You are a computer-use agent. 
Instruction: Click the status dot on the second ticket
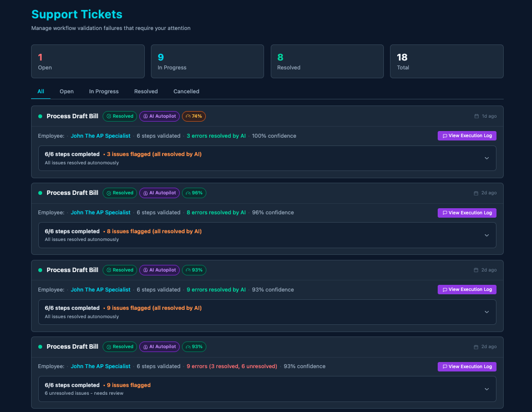(39, 193)
